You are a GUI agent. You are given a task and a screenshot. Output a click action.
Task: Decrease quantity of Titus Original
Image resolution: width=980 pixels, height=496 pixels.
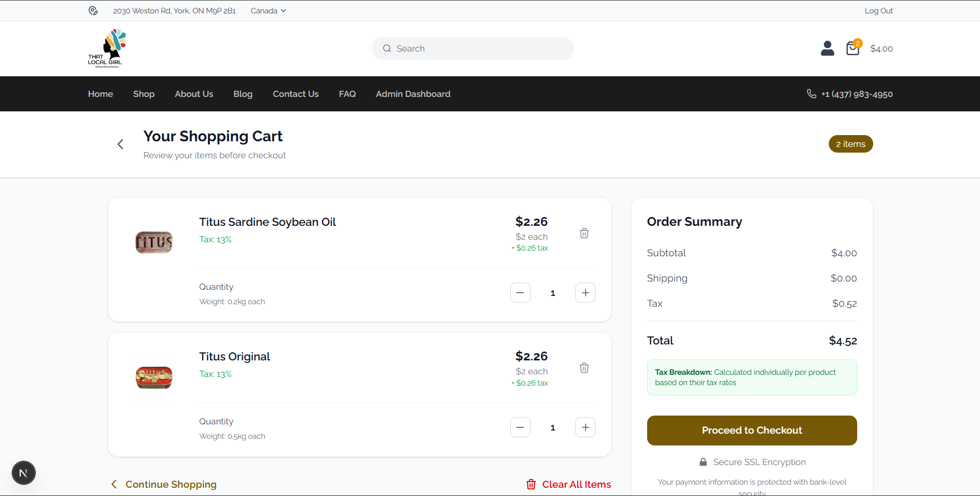520,427
